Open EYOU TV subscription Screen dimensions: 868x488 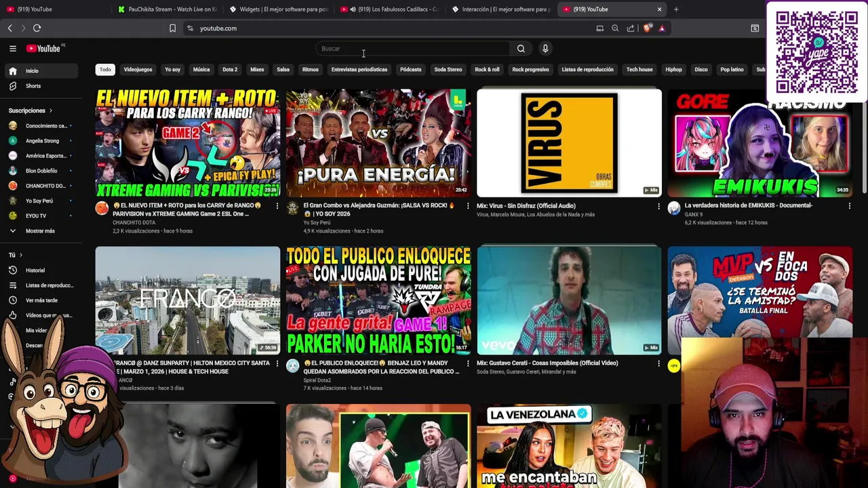41,216
